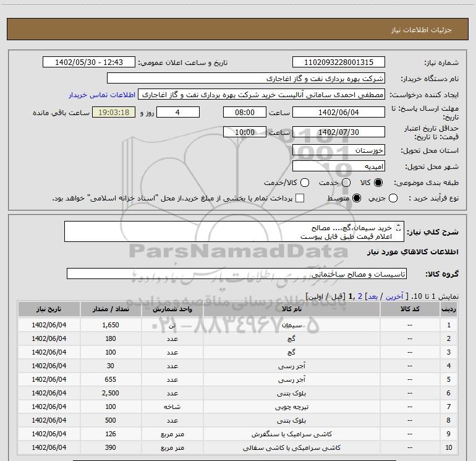This screenshot has width=476, height=461.
Task: Click heading اطلاعات کالاهای مورد نیاز
Action: [x=413, y=252]
